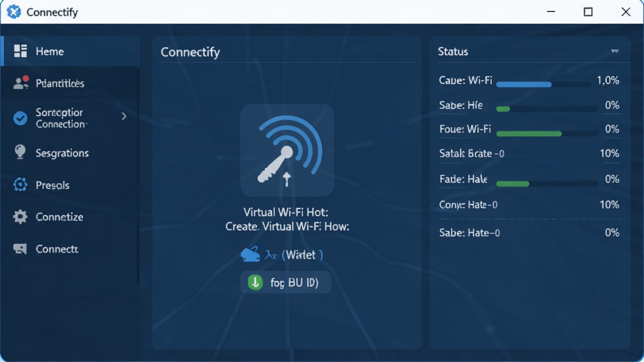Click the Status panel header text
Image resolution: width=644 pixels, height=362 pixels.
453,52
